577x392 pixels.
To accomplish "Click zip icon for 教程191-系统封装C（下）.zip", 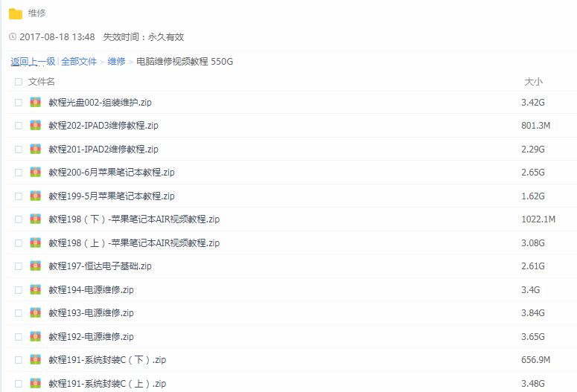I will pos(35,359).
